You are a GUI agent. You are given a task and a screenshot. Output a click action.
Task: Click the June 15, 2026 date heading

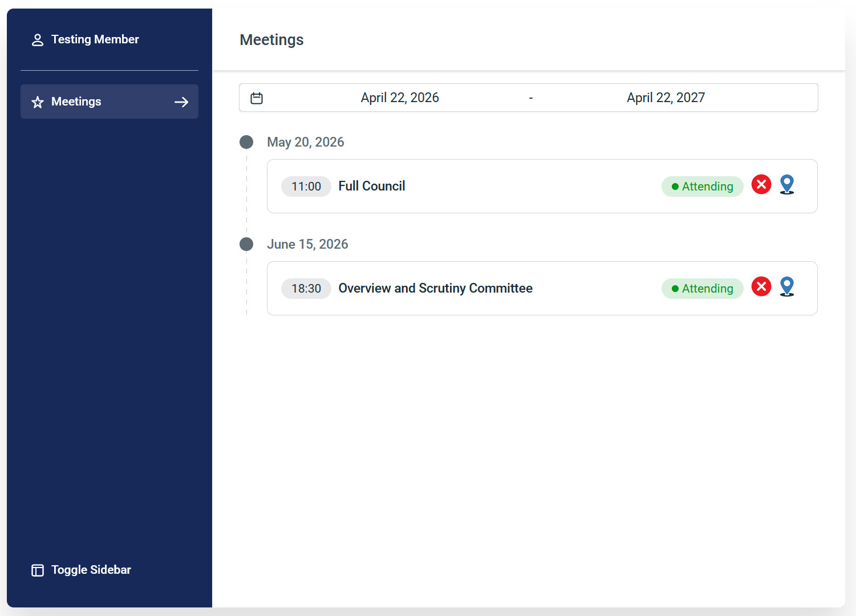click(x=307, y=244)
